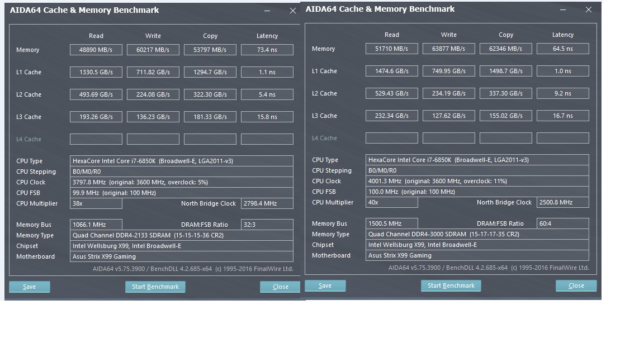Select right L3 Cache Copy 155.02 GB/s

click(x=506, y=116)
